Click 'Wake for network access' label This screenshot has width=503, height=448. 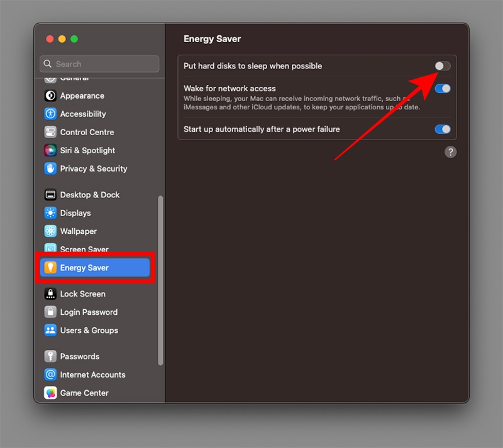(229, 89)
